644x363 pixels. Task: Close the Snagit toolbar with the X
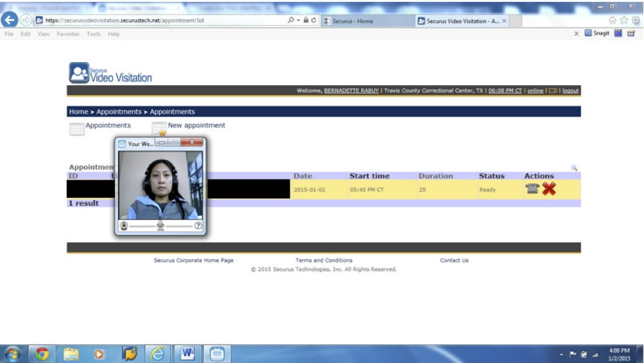point(576,34)
